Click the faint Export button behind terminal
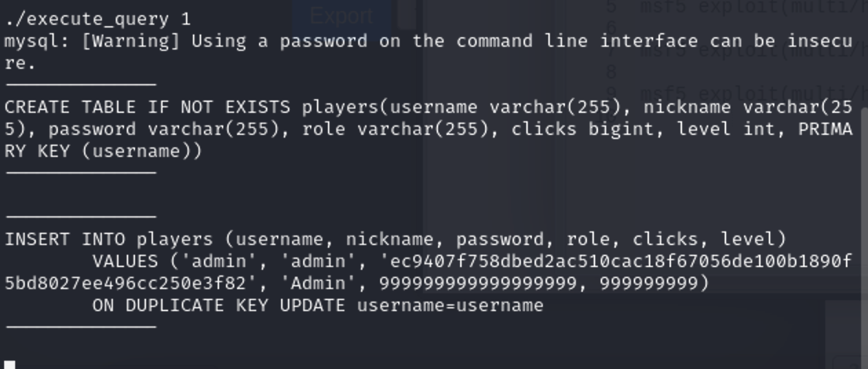The width and height of the screenshot is (868, 369). point(342,15)
